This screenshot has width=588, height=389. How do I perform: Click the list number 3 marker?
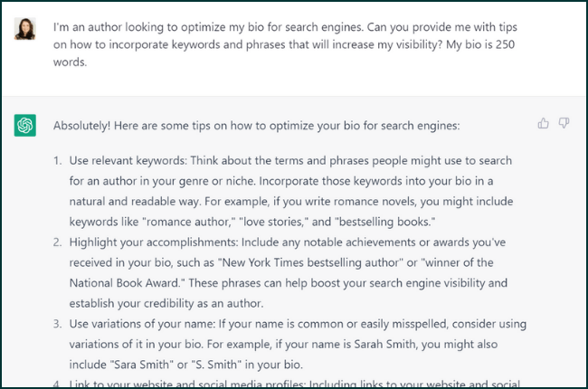(x=57, y=323)
